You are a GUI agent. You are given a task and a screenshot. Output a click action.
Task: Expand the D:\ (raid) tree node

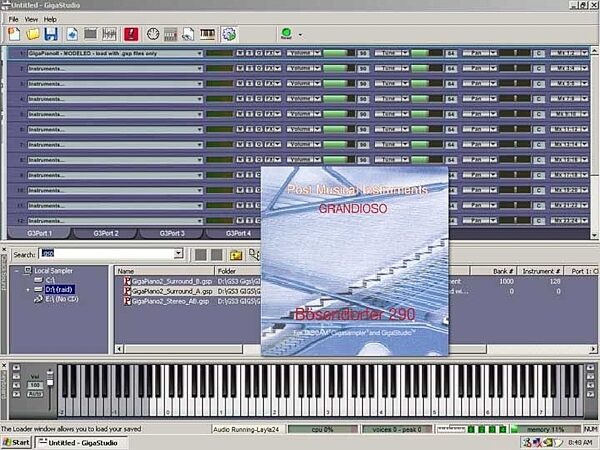28,290
